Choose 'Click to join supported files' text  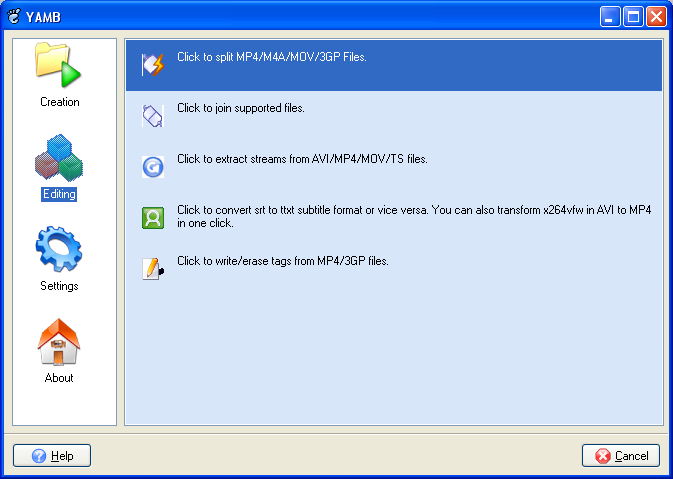click(240, 108)
